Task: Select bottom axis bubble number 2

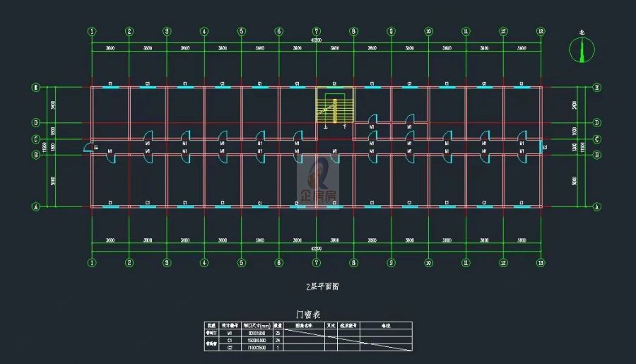Action: pyautogui.click(x=129, y=263)
